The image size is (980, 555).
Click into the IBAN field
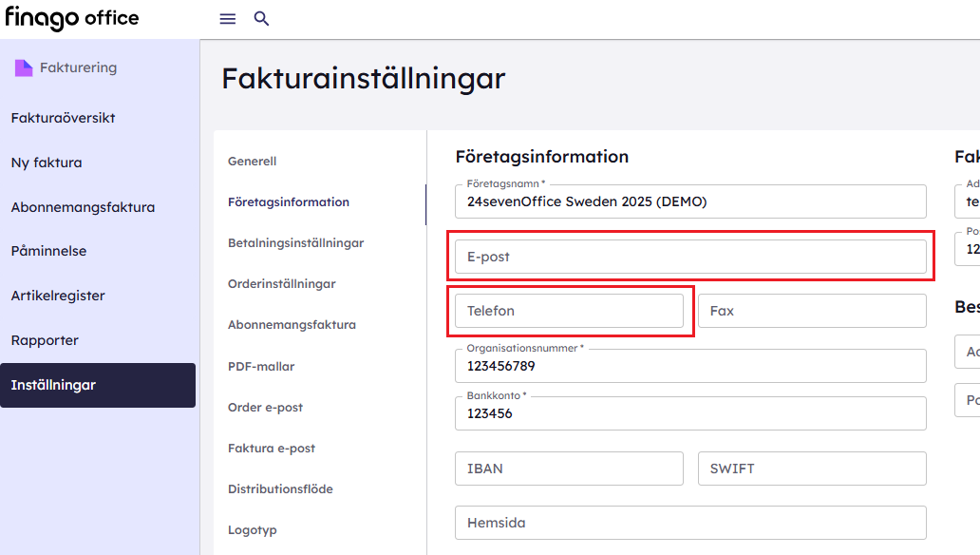569,469
